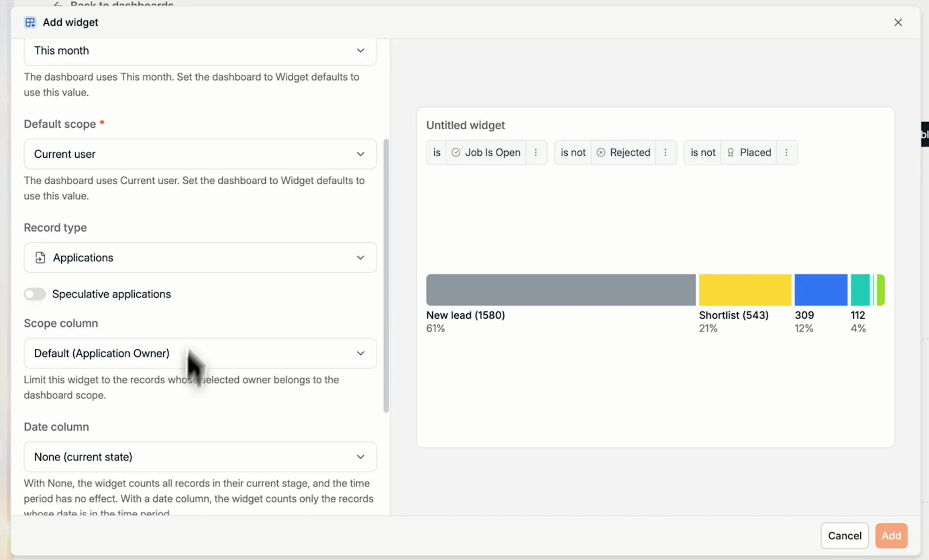Viewport: 929px width, 560px height.
Task: Click the Add widget grid icon
Action: point(30,22)
